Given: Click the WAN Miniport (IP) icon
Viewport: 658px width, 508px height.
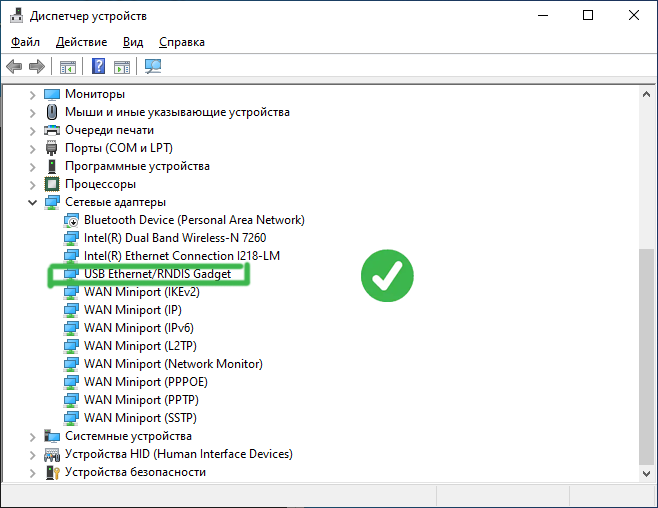Looking at the screenshot, I should tap(71, 310).
